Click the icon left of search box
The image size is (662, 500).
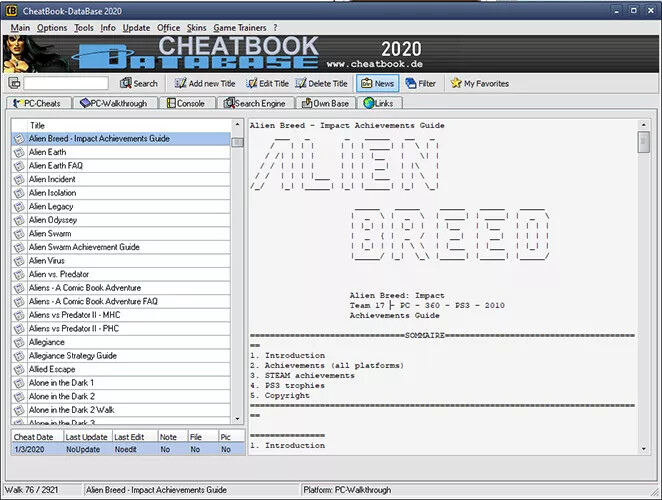14,84
